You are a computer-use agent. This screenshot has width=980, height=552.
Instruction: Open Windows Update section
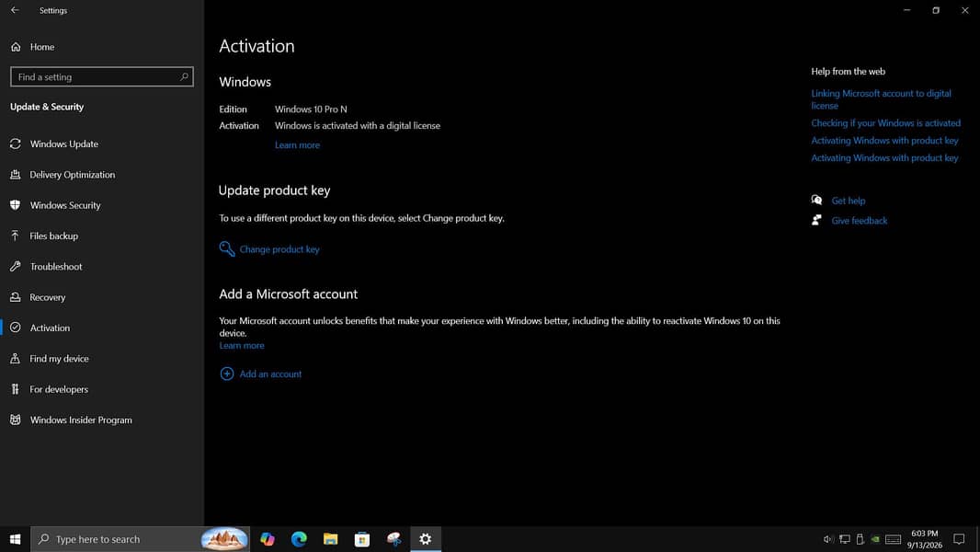[x=102, y=144]
